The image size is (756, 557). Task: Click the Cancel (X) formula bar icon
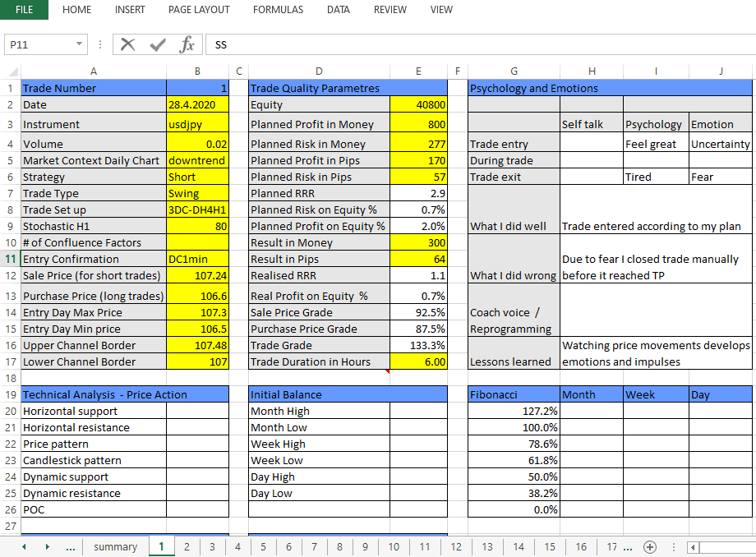point(127,44)
